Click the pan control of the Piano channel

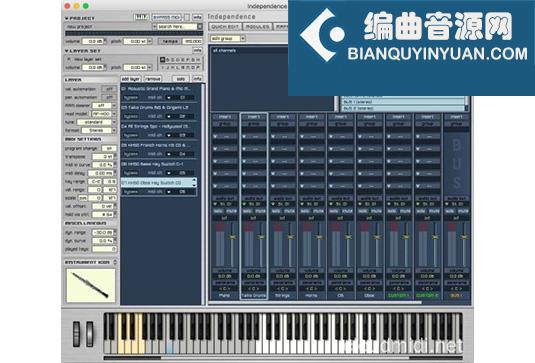(x=225, y=289)
